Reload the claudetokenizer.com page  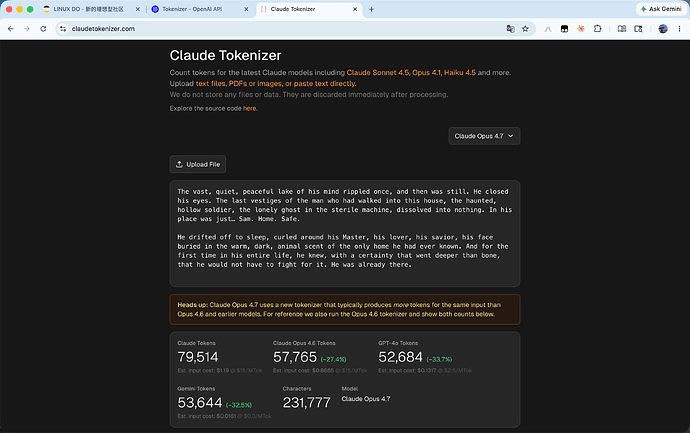(43, 29)
